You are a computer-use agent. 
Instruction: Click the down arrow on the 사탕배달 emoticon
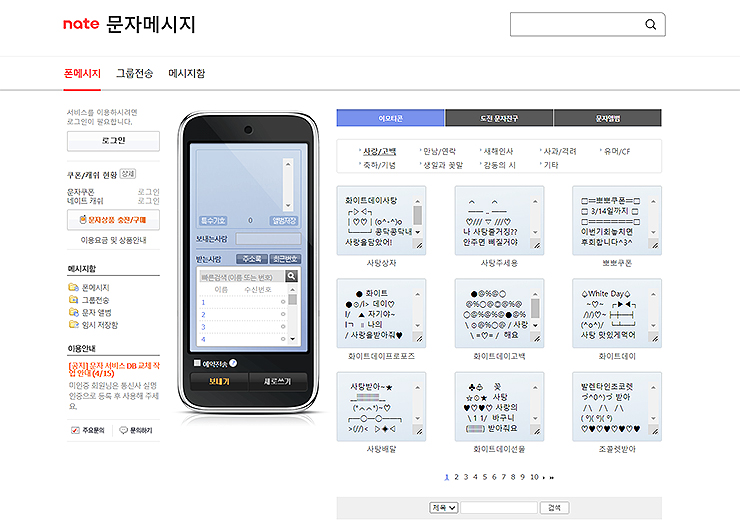click(x=418, y=418)
